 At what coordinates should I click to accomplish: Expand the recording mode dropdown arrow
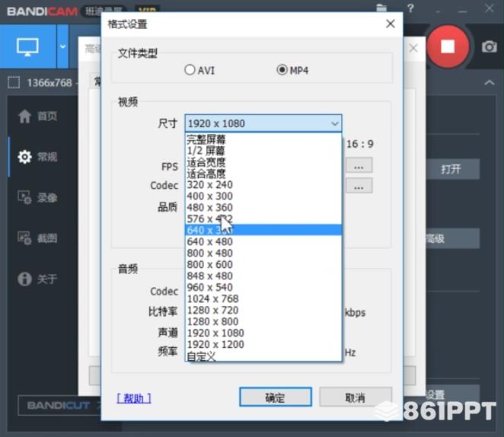tap(62, 46)
